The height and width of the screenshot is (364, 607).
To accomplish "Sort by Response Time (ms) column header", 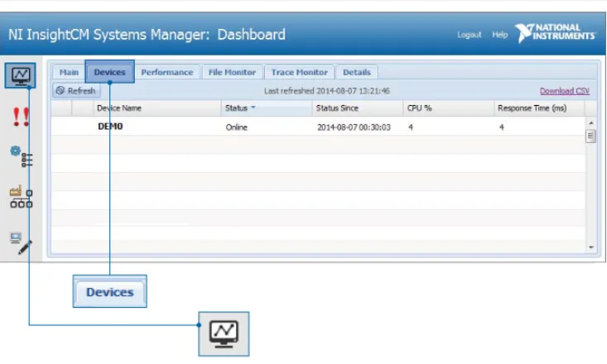I will pyautogui.click(x=539, y=108).
